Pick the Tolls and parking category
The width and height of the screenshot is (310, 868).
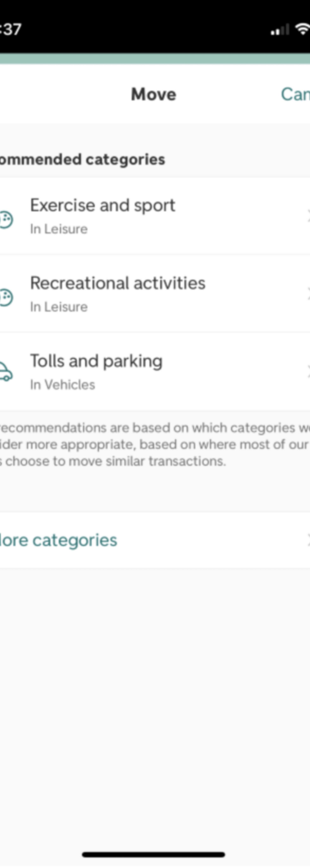(x=155, y=371)
